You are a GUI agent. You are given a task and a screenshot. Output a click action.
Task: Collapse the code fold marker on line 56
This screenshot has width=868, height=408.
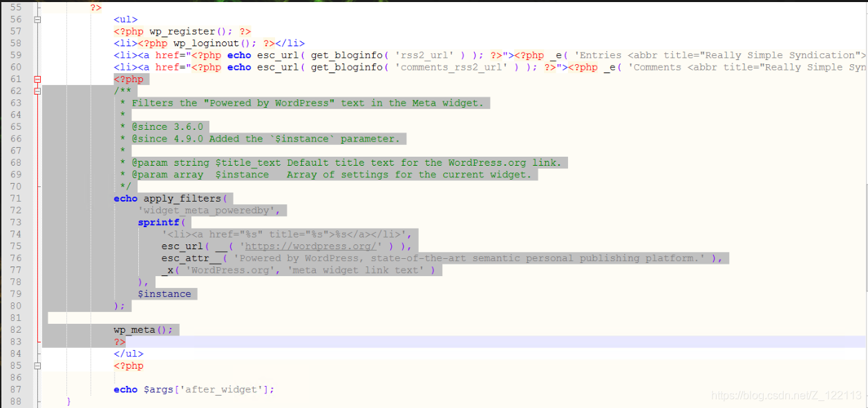tap(37, 19)
